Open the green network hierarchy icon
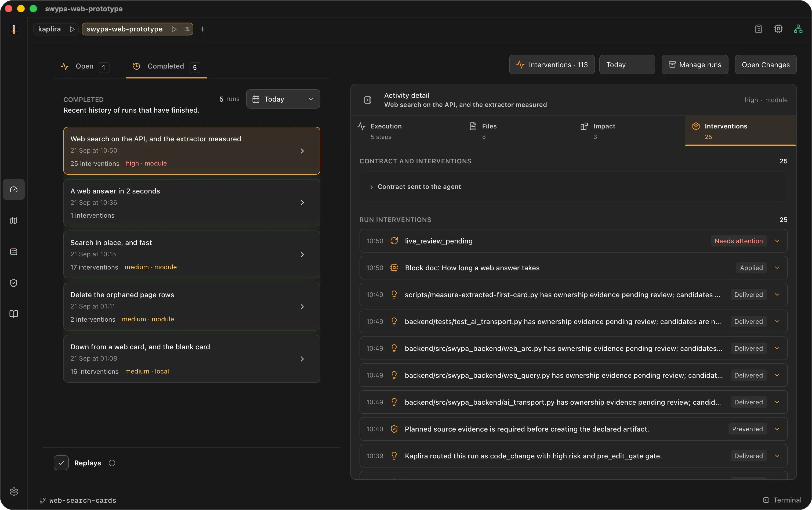Viewport: 812px width, 510px height. tap(798, 29)
